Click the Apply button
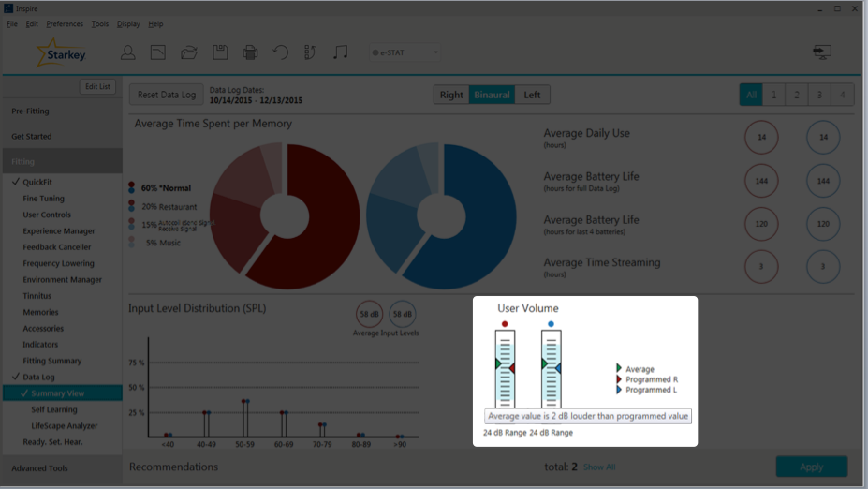This screenshot has height=489, width=868. click(812, 467)
